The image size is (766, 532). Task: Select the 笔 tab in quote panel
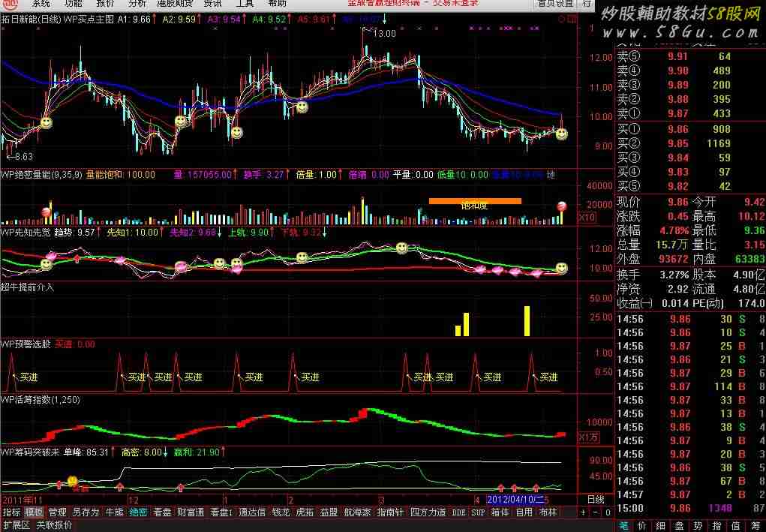[623, 526]
